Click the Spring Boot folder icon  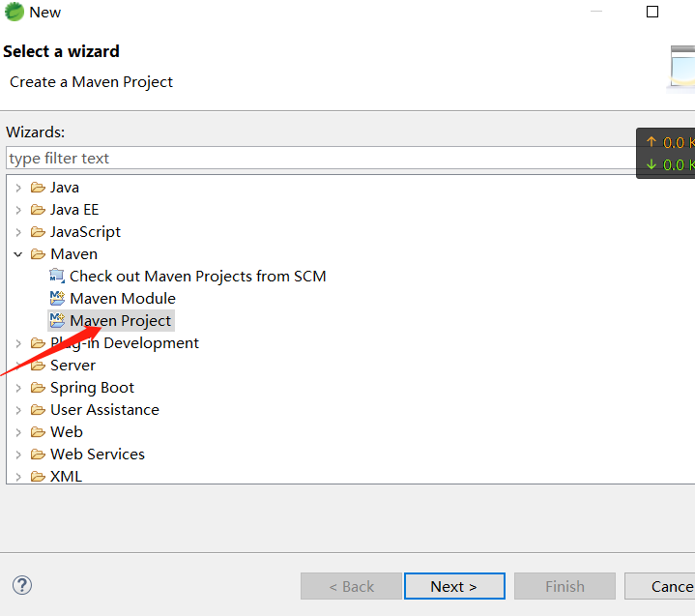coord(38,388)
